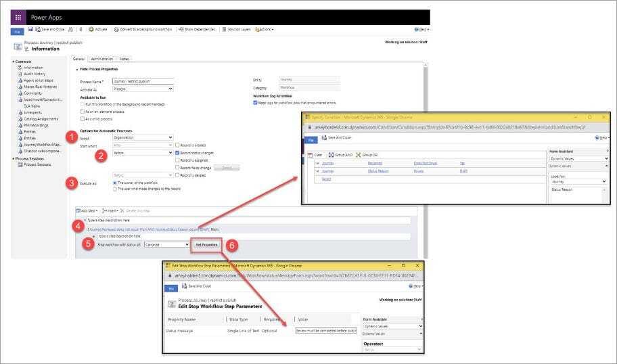
Task: Open the Power Apps waffle launcher
Action: pos(18,18)
